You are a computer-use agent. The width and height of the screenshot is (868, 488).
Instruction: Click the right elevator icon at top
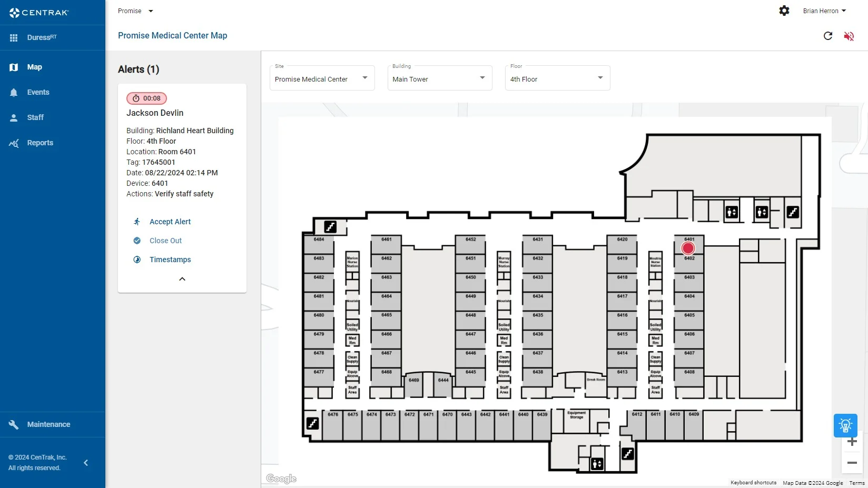point(762,212)
